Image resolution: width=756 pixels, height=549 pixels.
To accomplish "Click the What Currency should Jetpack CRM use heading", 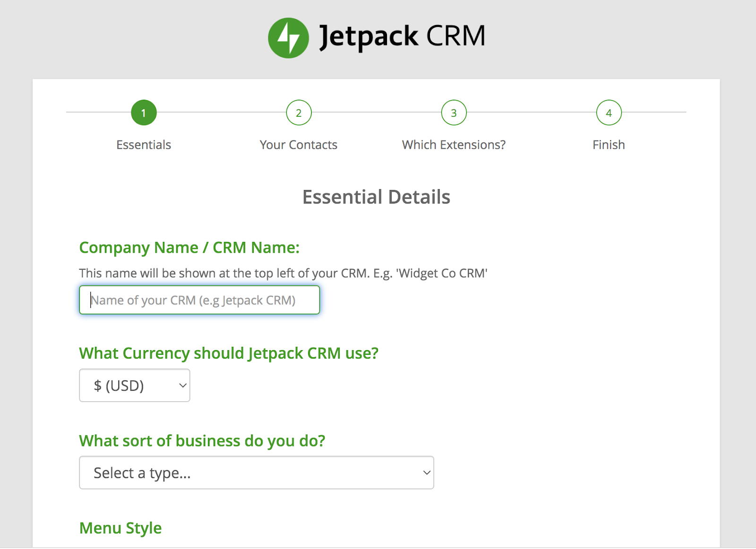I will 229,353.
